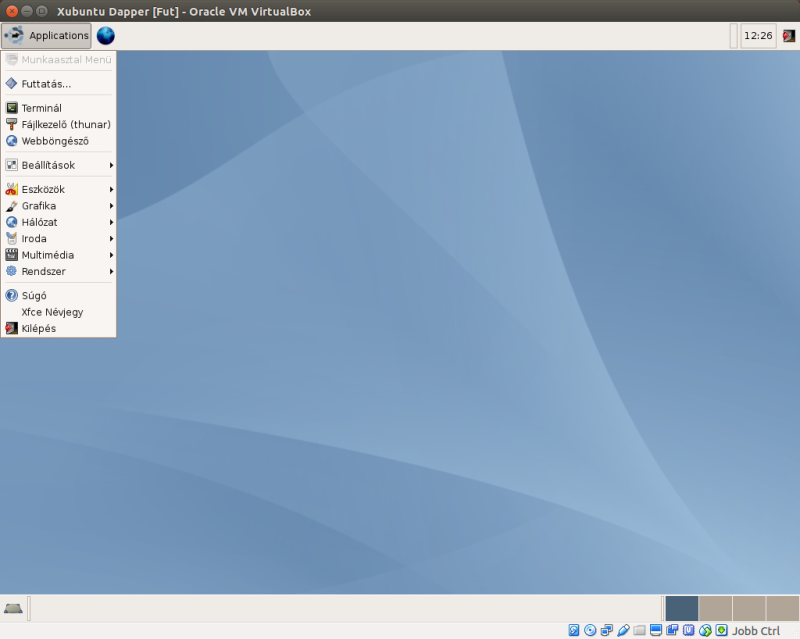Switch to the fourth workspace in pager
The image size is (800, 639).
click(x=783, y=608)
